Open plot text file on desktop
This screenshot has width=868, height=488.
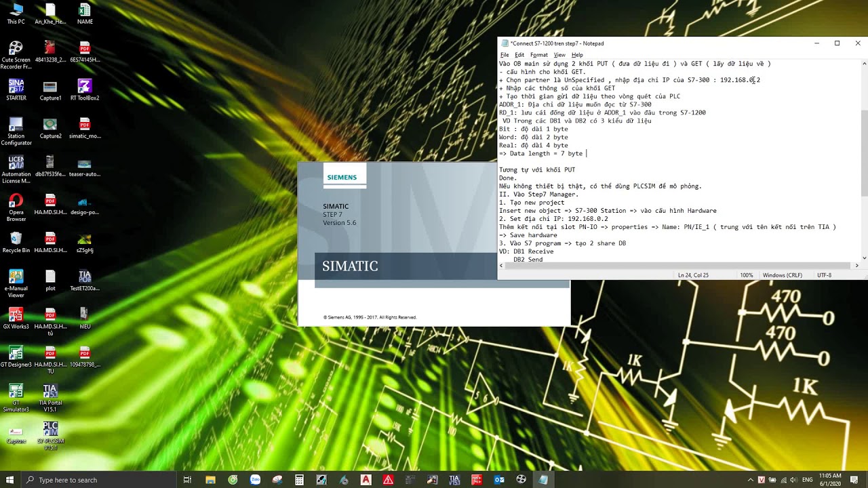click(50, 280)
